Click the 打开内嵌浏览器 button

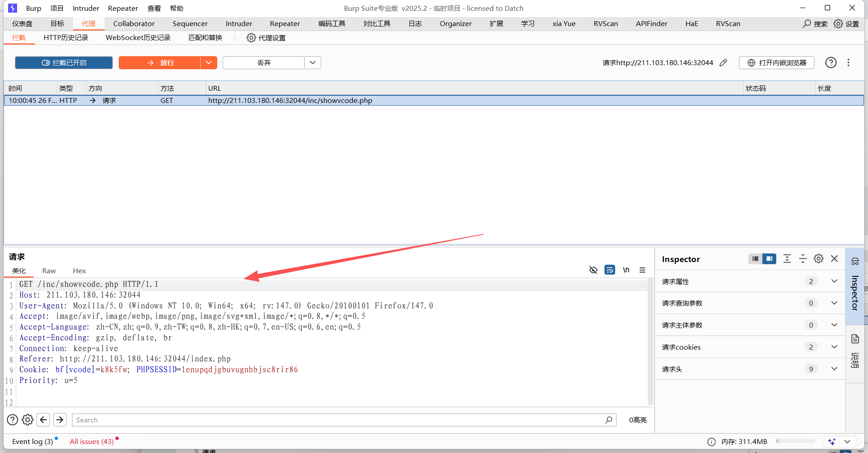[x=777, y=63]
